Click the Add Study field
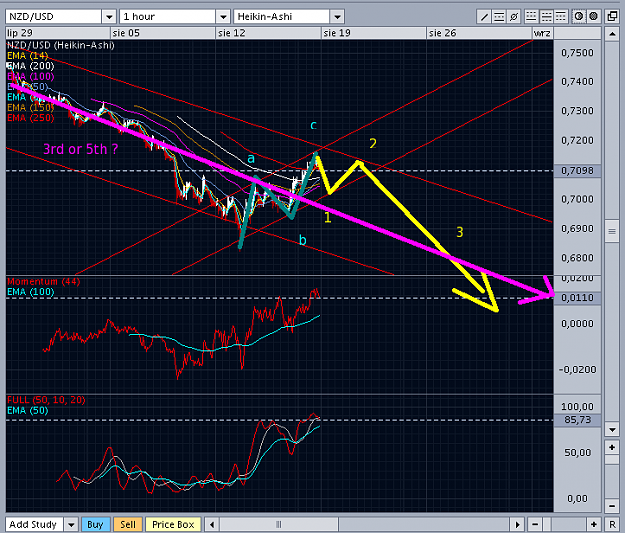Image resolution: width=625 pixels, height=533 pixels. point(34,524)
